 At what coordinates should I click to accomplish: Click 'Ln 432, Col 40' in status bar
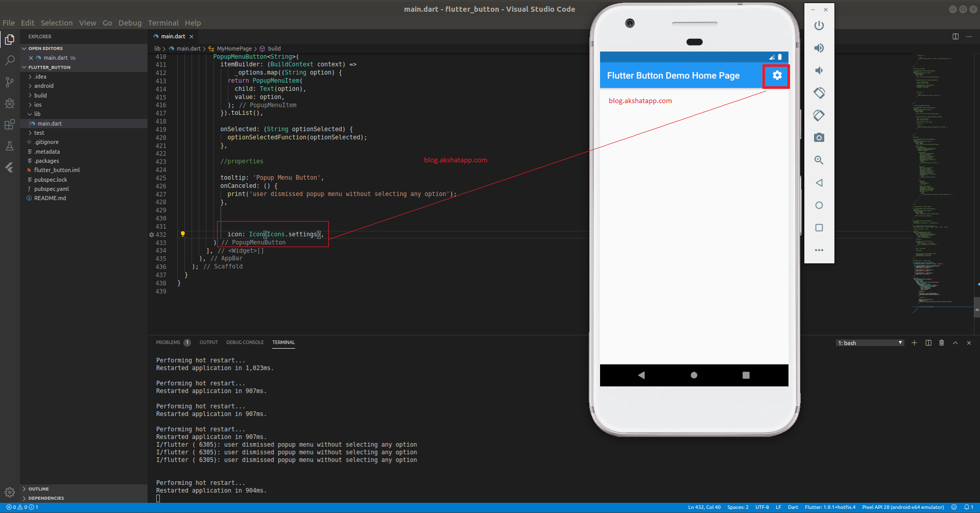pos(704,507)
